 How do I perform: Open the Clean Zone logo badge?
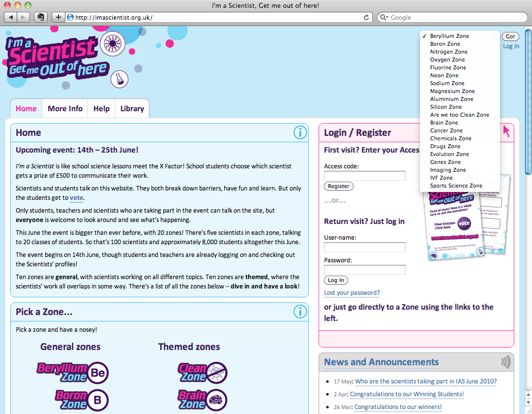click(x=203, y=373)
